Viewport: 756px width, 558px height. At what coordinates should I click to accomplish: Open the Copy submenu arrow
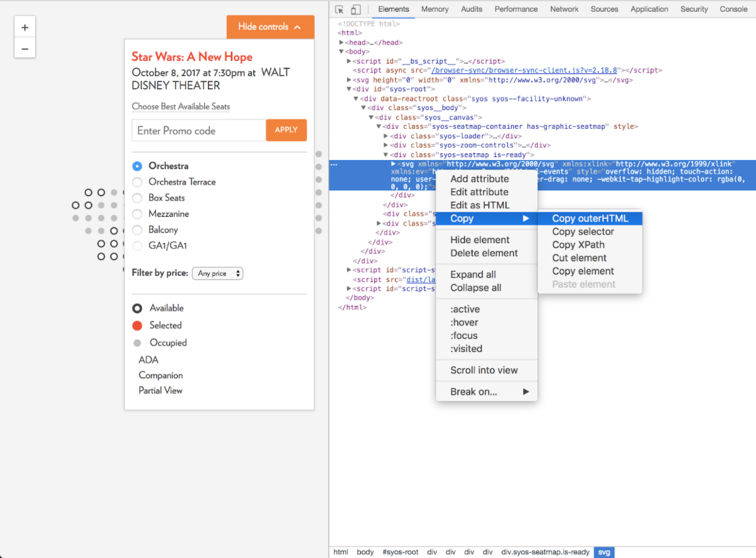point(526,219)
